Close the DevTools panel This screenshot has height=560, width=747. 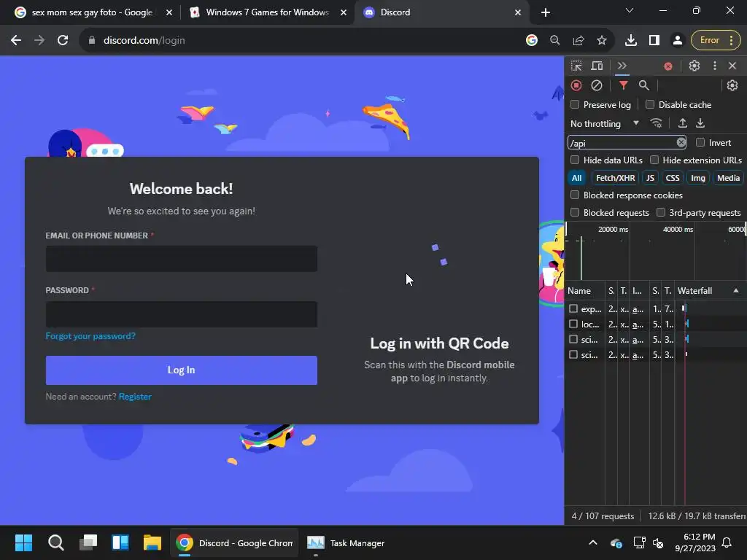pos(732,66)
